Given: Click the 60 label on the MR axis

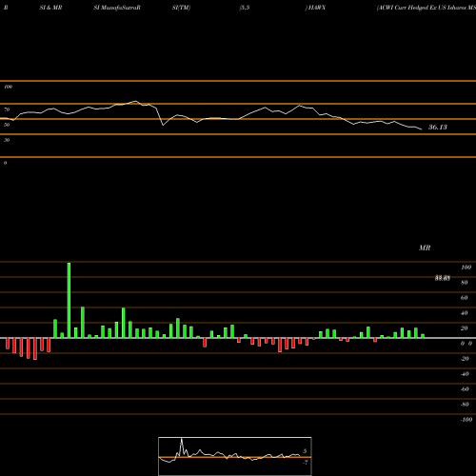Looking at the screenshot, I should (x=465, y=298).
